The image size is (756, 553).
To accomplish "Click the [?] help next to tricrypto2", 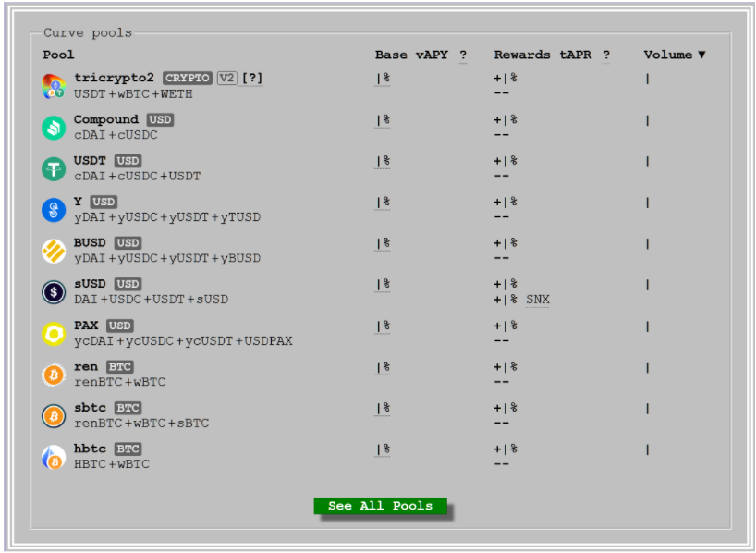I will [252, 78].
